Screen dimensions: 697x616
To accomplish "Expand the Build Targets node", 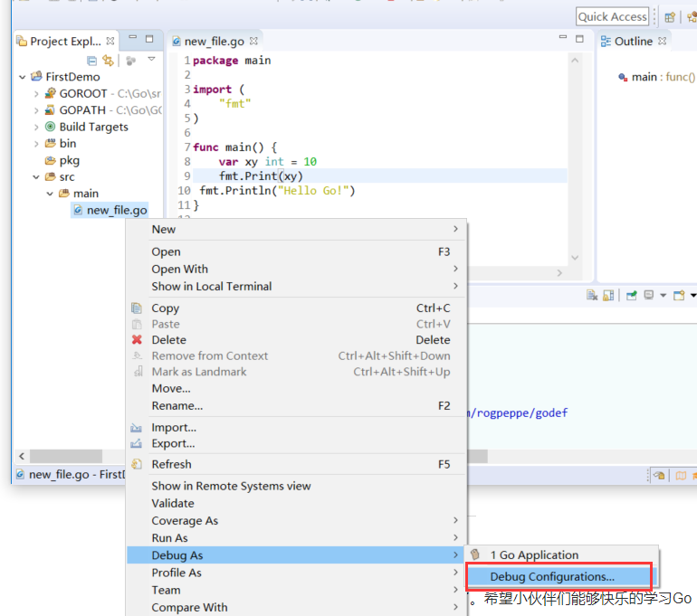I will pyautogui.click(x=36, y=128).
